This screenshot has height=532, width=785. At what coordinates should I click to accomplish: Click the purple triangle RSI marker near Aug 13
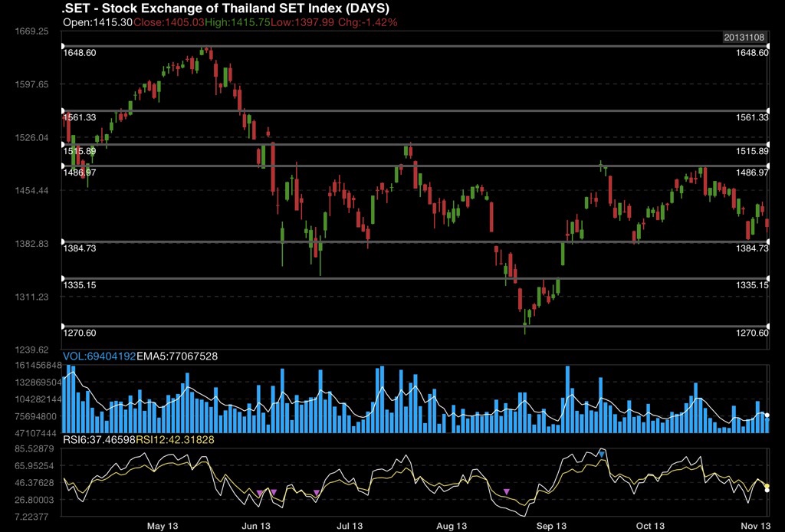[x=506, y=492]
